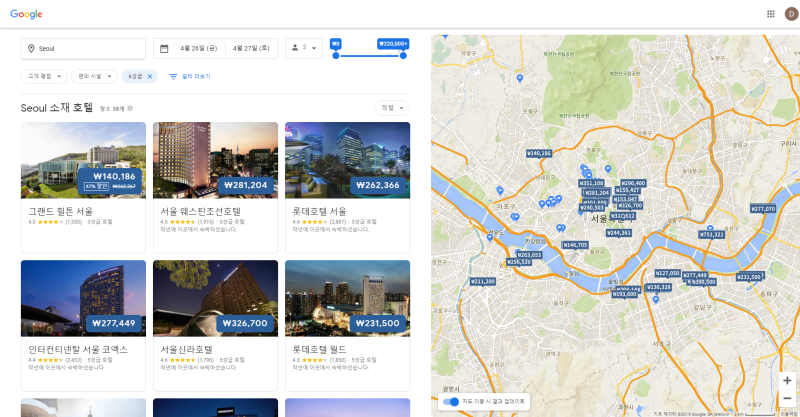The height and width of the screenshot is (417, 800).
Task: Click the location pin icon in the Seoul field
Action: (31, 48)
